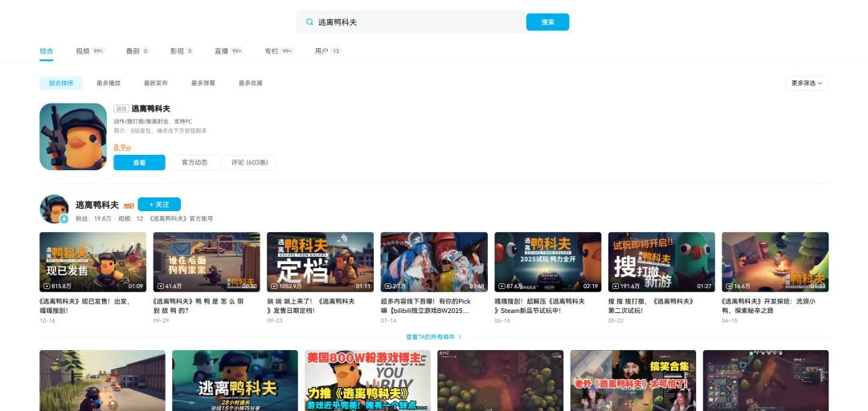The width and height of the screenshot is (868, 411).
Task: Sort by 最新发布
Action: coord(156,83)
